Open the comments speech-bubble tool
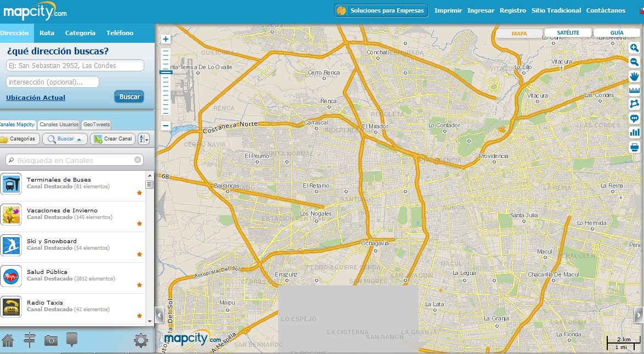Image resolution: width=644 pixels, height=354 pixels. (x=634, y=118)
